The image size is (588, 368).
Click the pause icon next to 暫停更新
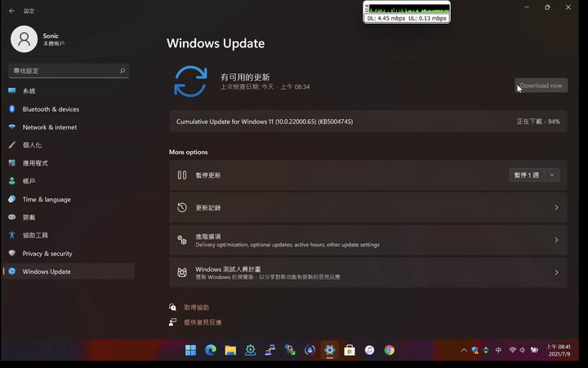[x=182, y=175]
